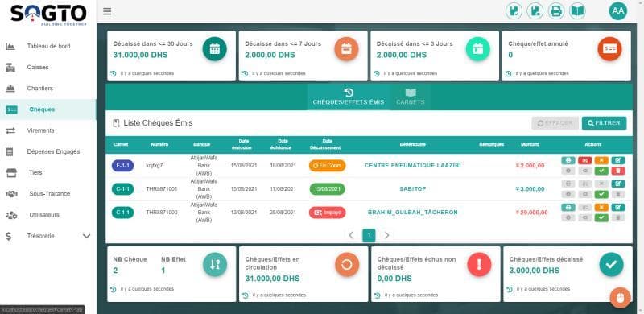Open Chantiers in sidebar
The image size is (644, 314).
(x=48, y=89)
